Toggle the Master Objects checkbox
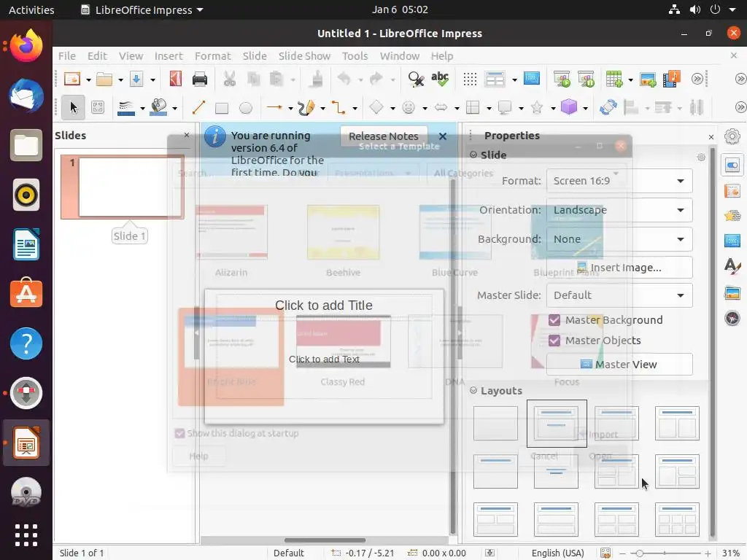The width and height of the screenshot is (747, 560). (554, 341)
